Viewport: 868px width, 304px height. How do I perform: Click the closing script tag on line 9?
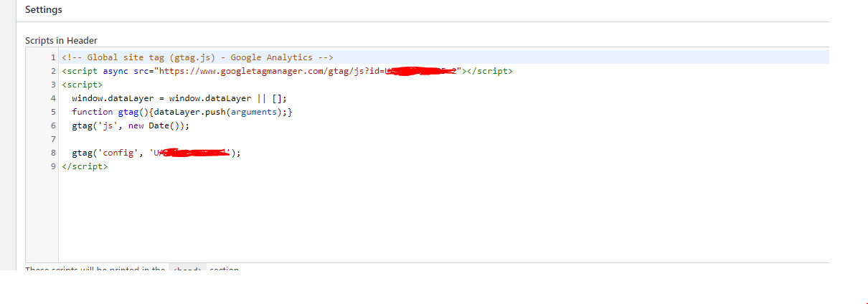point(85,166)
